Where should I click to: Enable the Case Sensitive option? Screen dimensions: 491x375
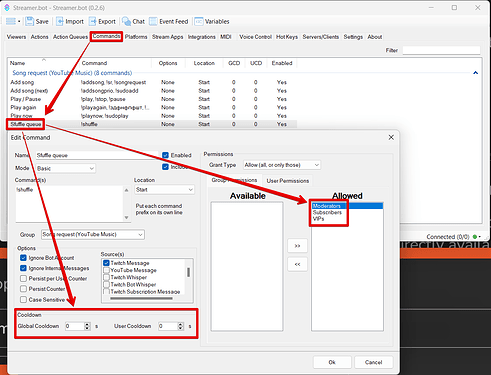click(x=23, y=300)
